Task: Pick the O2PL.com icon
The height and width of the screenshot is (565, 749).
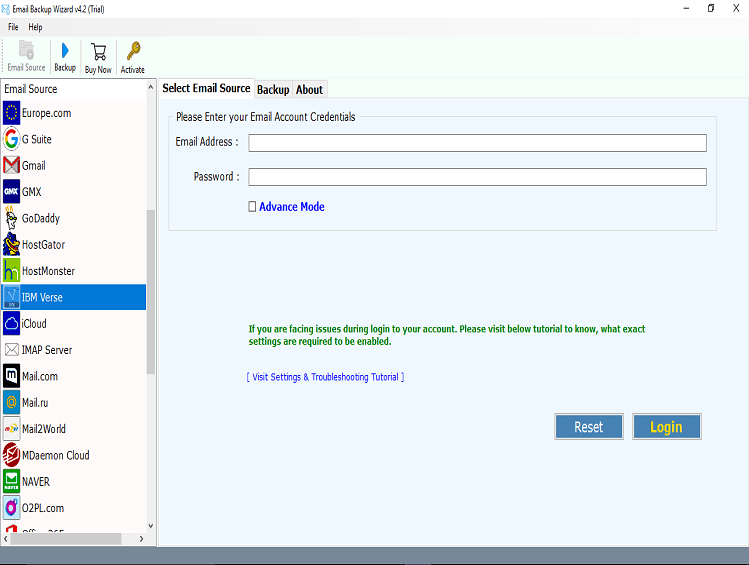Action: click(x=11, y=508)
